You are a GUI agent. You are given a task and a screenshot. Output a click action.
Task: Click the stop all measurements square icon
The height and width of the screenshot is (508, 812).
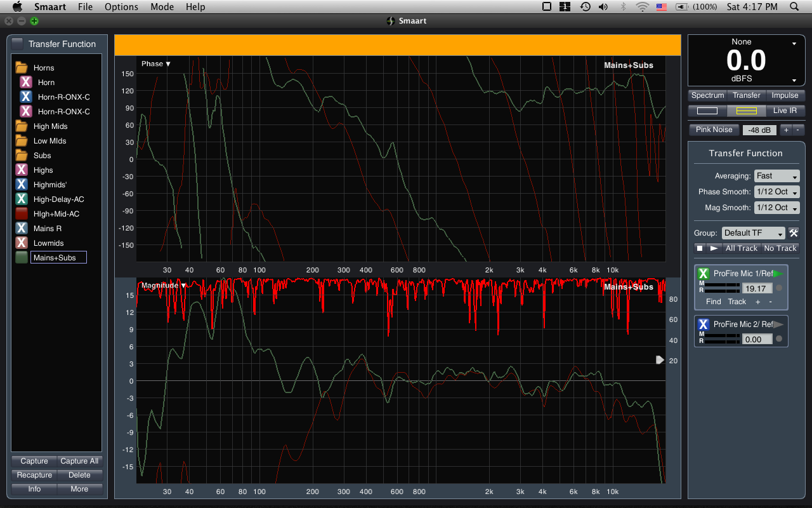pyautogui.click(x=699, y=248)
